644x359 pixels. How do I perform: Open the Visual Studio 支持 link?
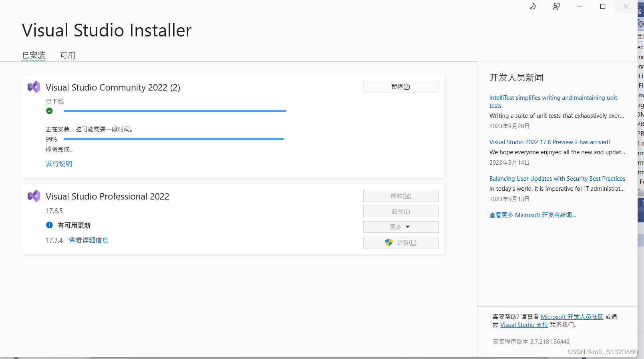tap(524, 325)
